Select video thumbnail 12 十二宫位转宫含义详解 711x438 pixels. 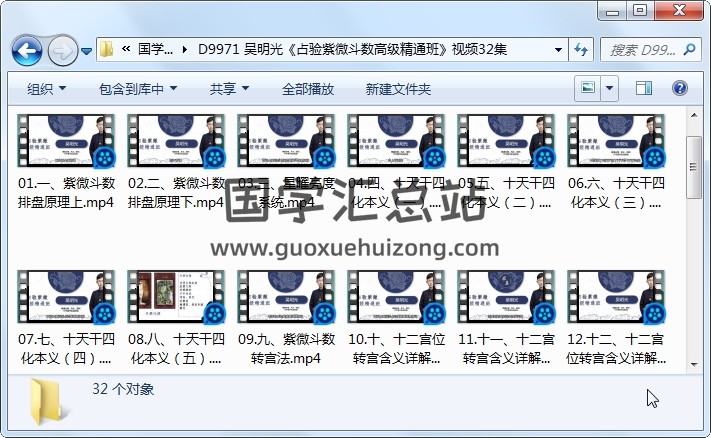coord(616,297)
